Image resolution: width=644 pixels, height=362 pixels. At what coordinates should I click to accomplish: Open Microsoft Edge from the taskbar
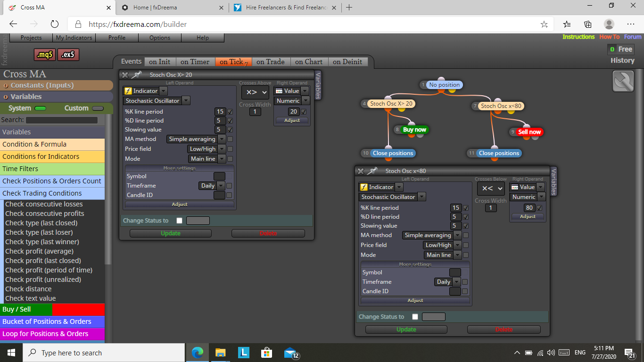pos(198,353)
